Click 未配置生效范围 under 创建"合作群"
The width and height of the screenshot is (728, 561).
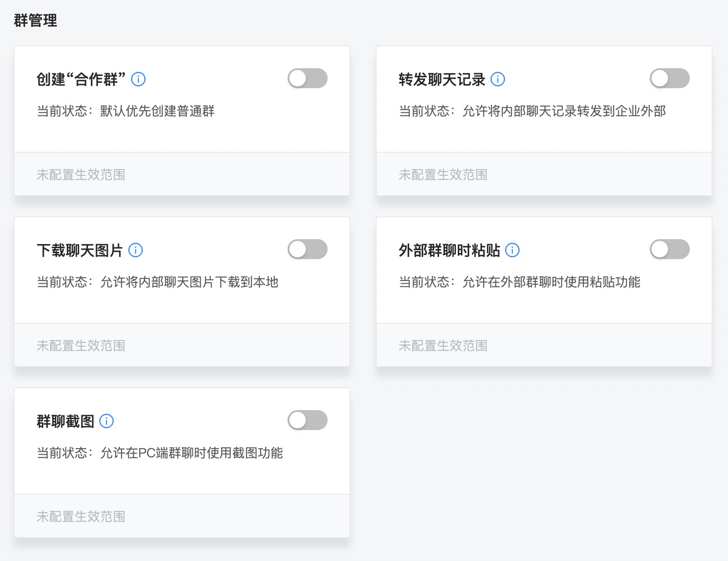[x=81, y=175]
